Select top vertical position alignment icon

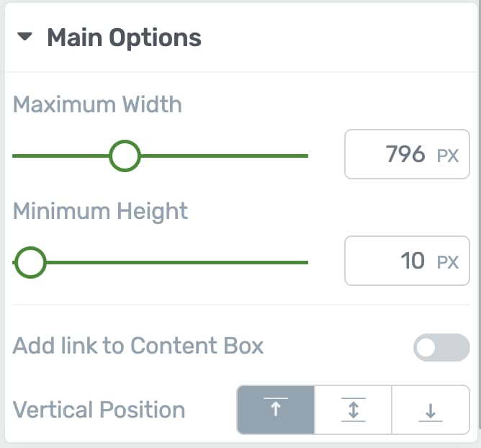(276, 410)
